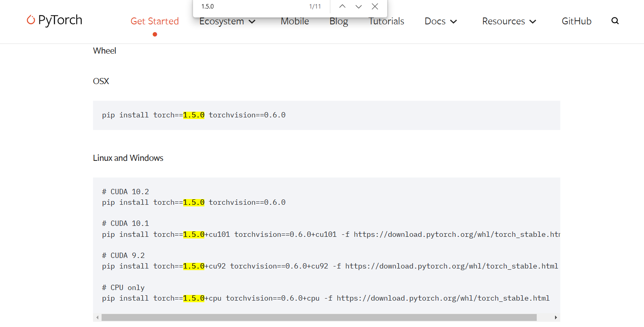The width and height of the screenshot is (644, 327).
Task: Visit the GitHub link
Action: click(577, 21)
